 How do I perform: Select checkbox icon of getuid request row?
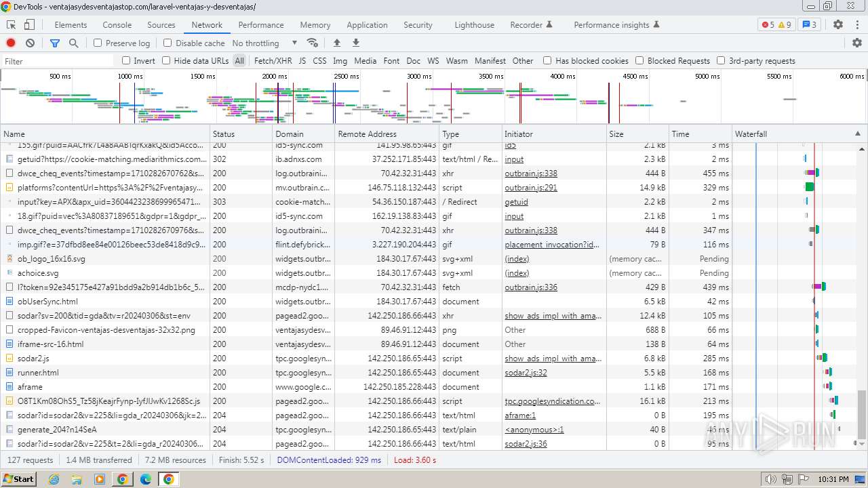9,159
